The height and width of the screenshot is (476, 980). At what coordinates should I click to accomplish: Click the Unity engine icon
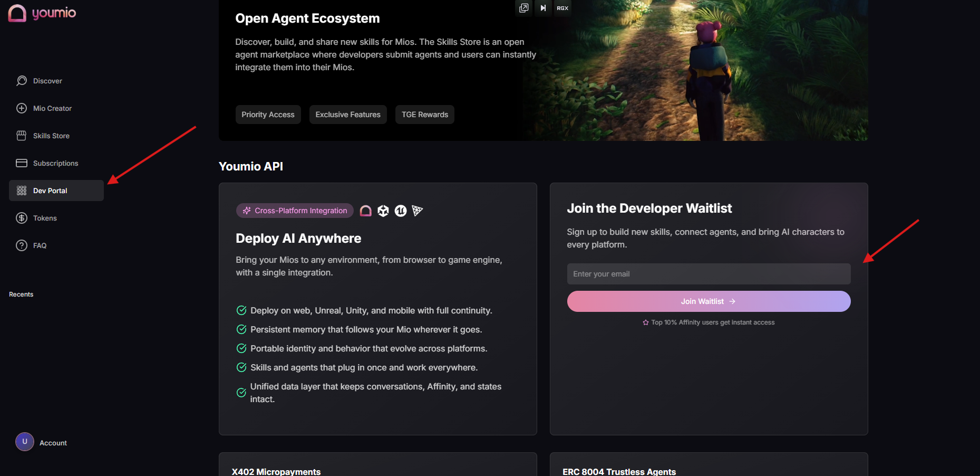(x=383, y=211)
